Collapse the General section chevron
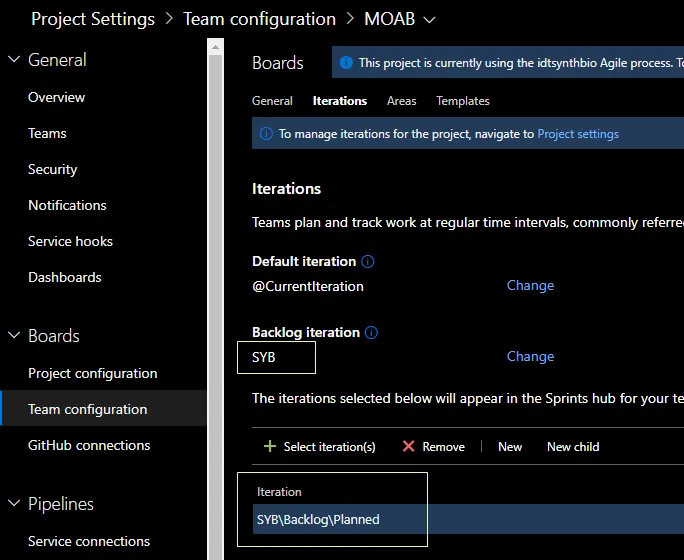 [14, 60]
